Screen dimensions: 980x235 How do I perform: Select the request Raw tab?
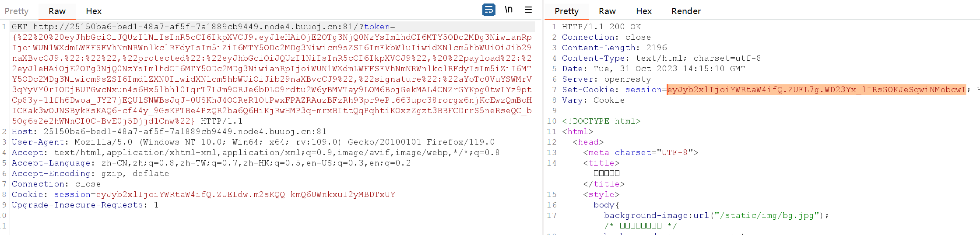point(57,11)
